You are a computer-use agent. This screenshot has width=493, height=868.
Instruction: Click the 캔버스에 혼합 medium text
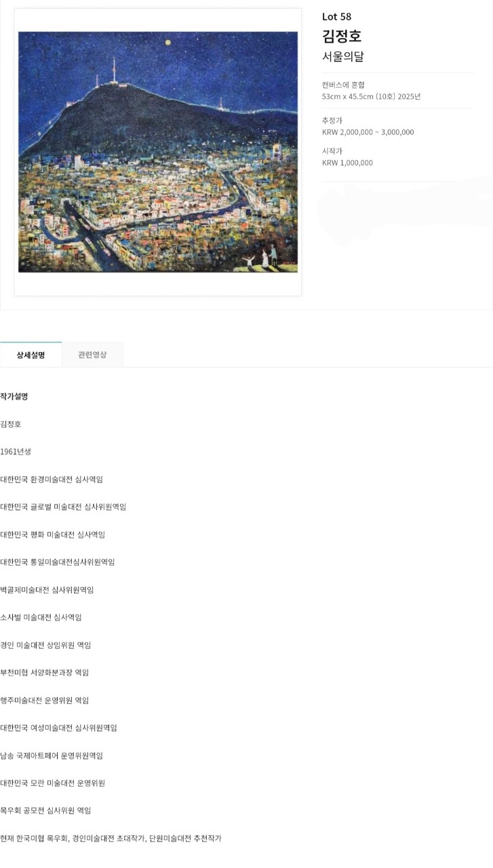pos(343,85)
